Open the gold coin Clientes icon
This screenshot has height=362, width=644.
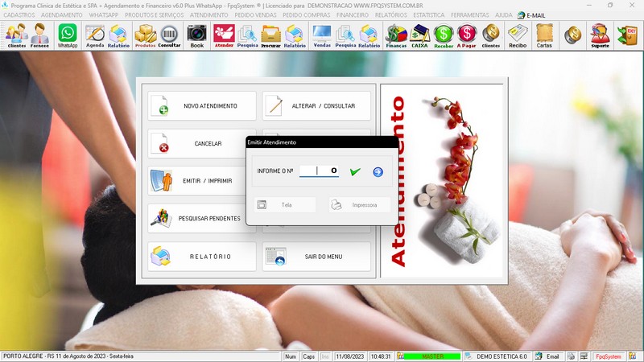[x=491, y=35]
